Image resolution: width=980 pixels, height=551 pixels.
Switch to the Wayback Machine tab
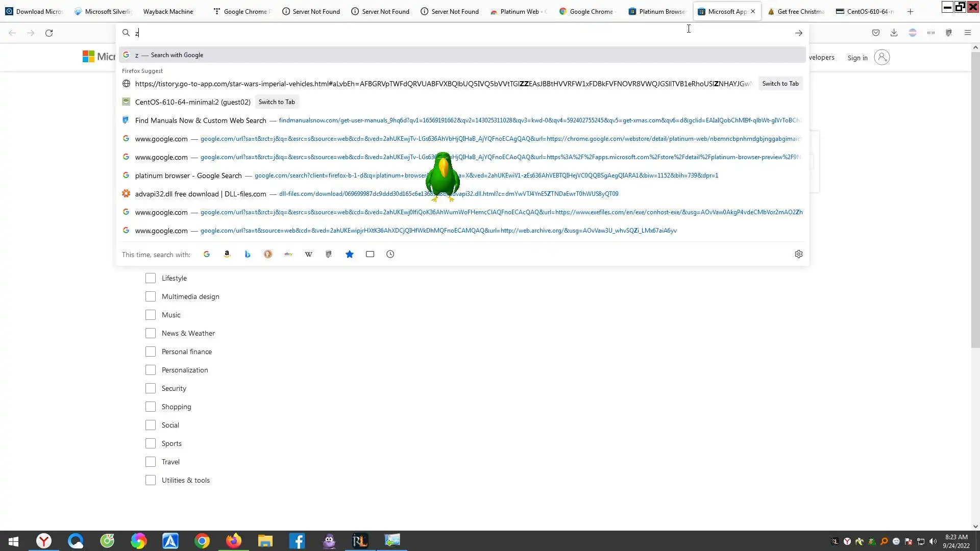[168, 11]
